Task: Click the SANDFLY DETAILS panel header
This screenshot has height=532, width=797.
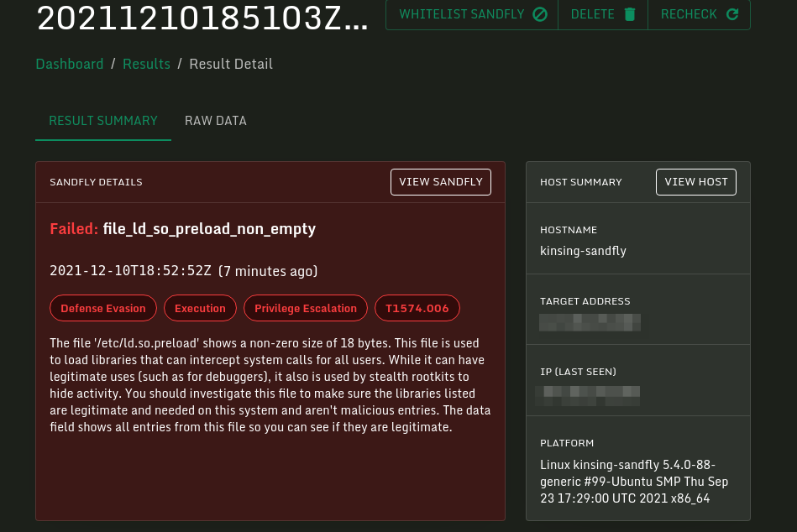Action: (96, 182)
